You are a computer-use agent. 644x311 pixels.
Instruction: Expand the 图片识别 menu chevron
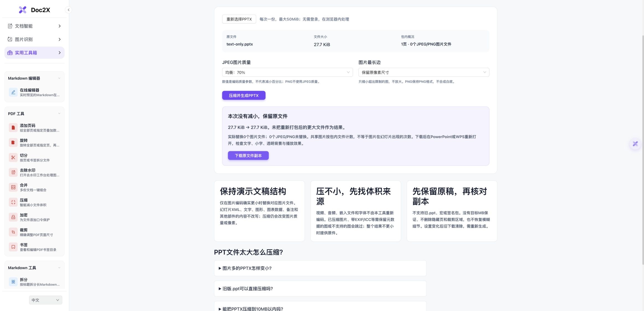pos(60,39)
